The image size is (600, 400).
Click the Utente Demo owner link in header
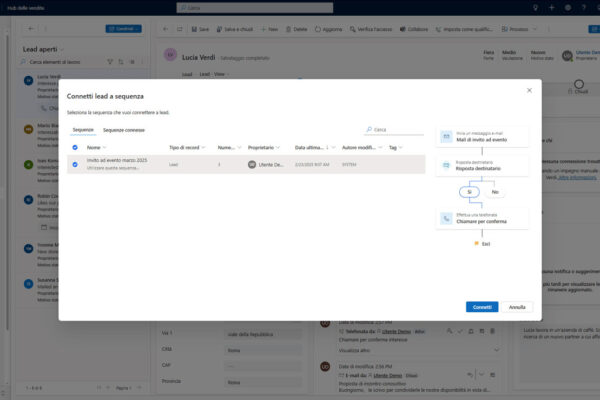coord(587,52)
